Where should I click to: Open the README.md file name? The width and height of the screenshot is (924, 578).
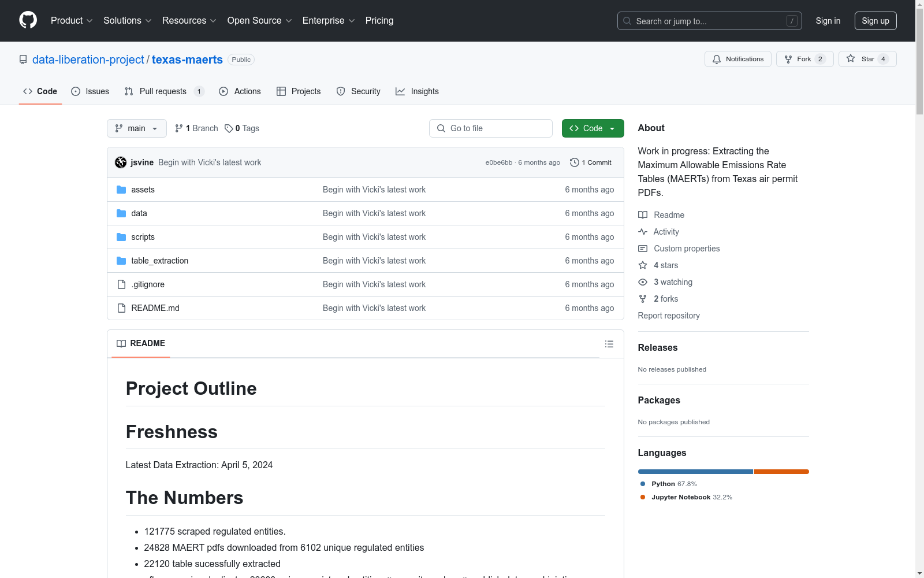155,308
